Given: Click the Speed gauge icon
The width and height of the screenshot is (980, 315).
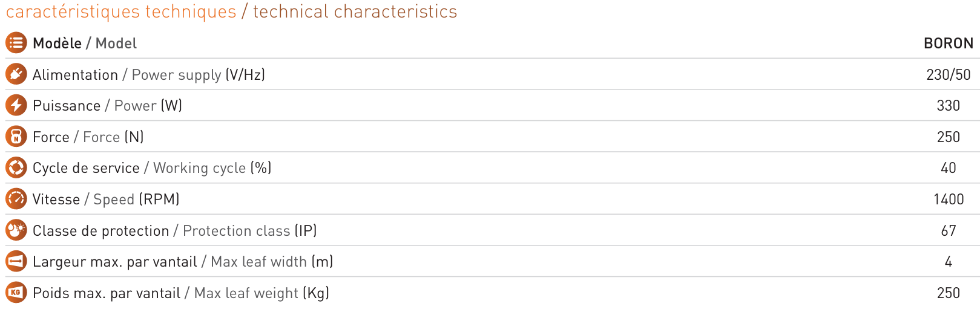Looking at the screenshot, I should 16,199.
